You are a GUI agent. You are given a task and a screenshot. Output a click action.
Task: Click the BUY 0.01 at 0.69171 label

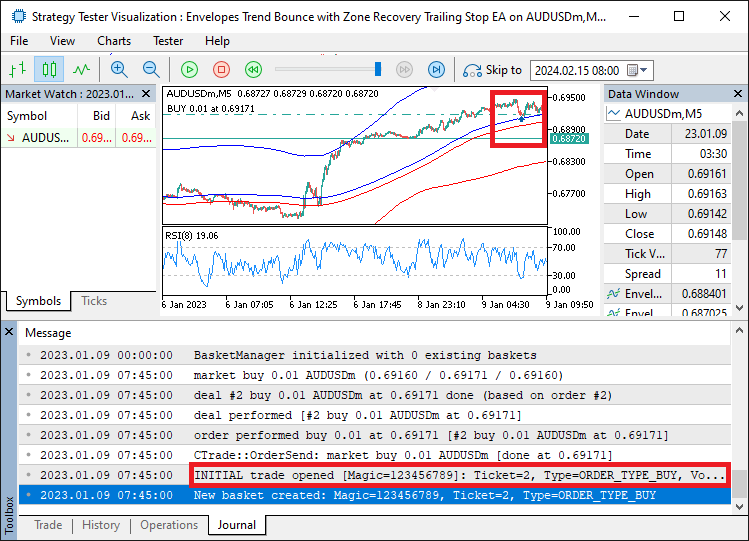click(211, 109)
